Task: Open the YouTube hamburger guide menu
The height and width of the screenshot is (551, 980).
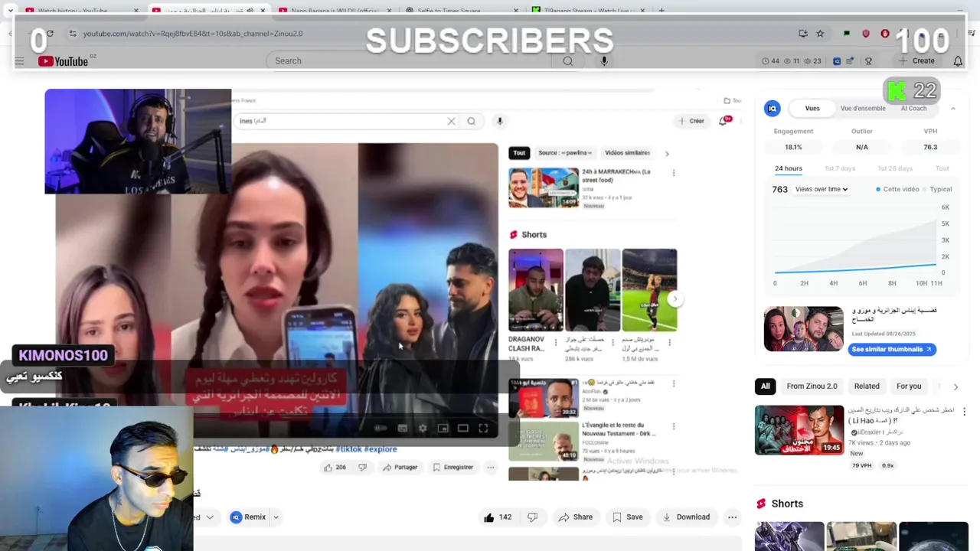Action: click(20, 61)
